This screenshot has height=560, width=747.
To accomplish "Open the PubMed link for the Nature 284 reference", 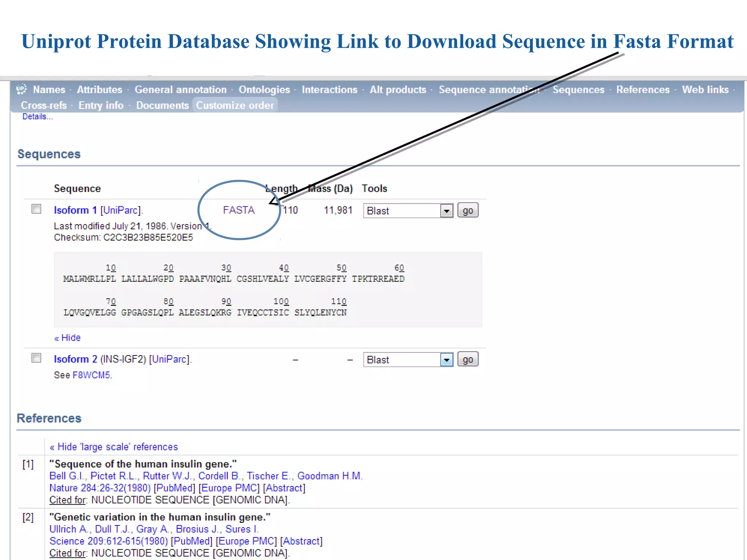I will (x=174, y=488).
